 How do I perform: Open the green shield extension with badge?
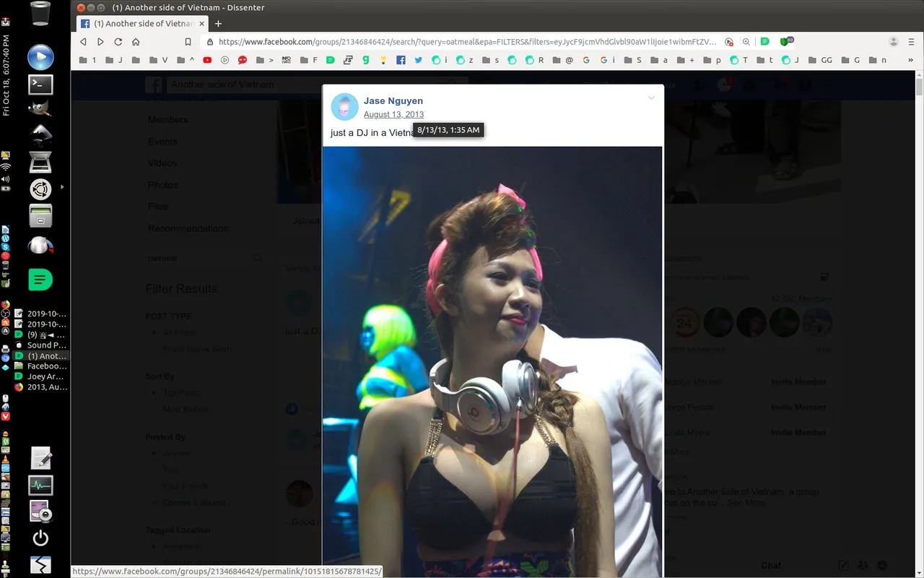(785, 41)
